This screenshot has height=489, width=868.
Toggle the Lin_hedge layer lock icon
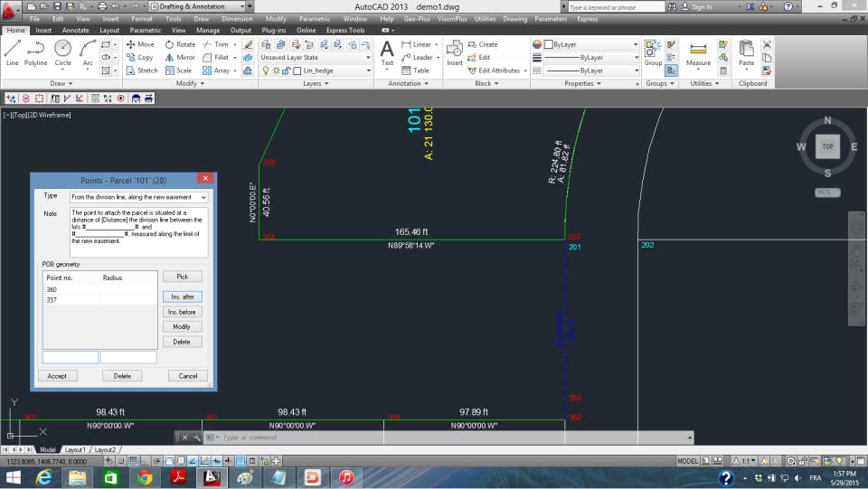287,71
